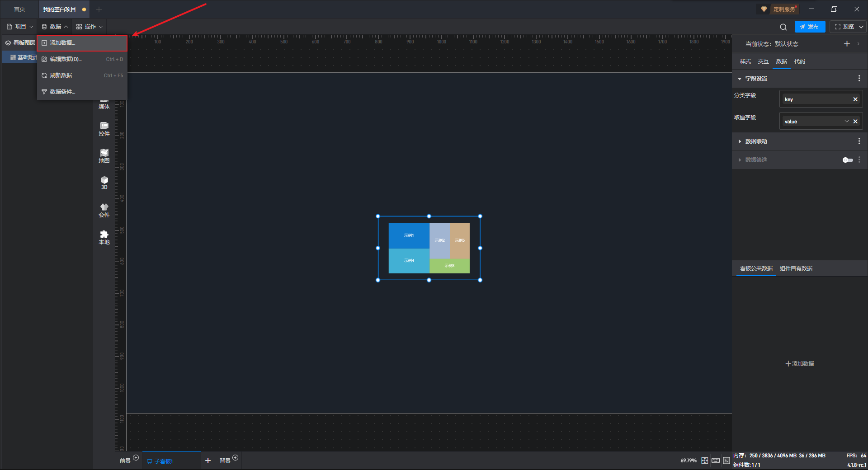Open the 取值字段 value dropdown

(846, 122)
